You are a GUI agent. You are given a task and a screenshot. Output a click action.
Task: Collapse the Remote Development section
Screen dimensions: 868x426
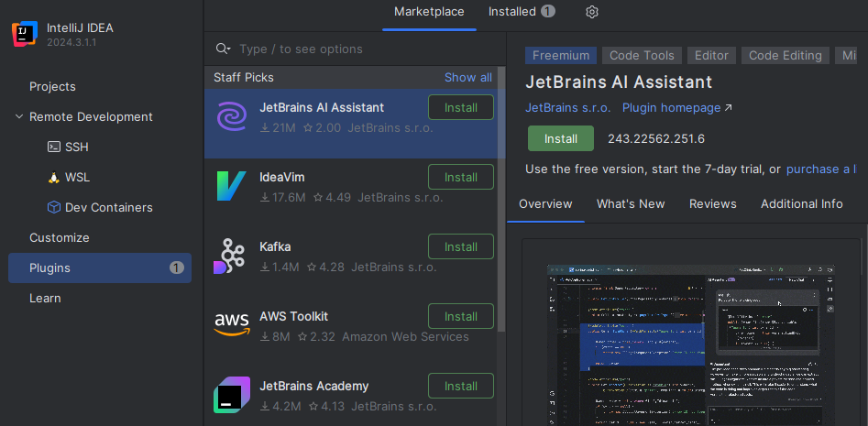coord(19,116)
